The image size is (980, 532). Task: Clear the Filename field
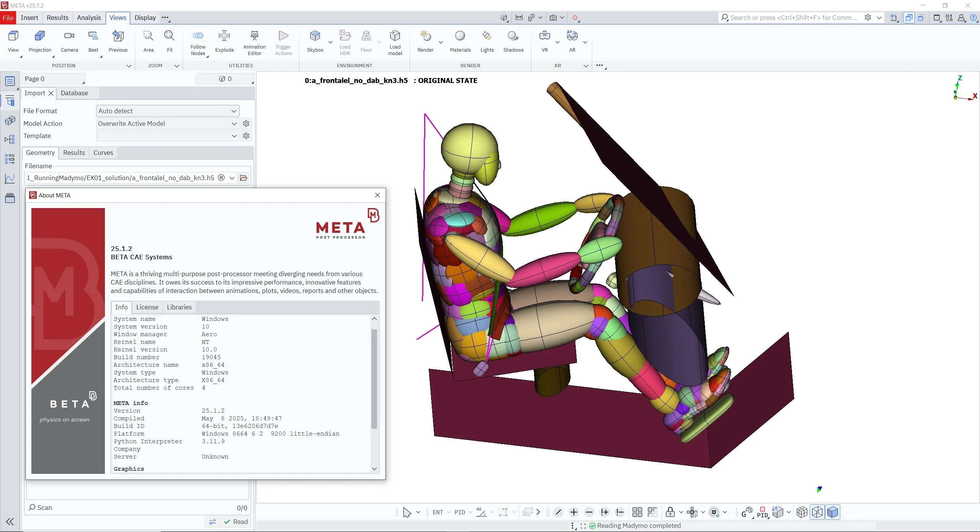click(x=221, y=177)
